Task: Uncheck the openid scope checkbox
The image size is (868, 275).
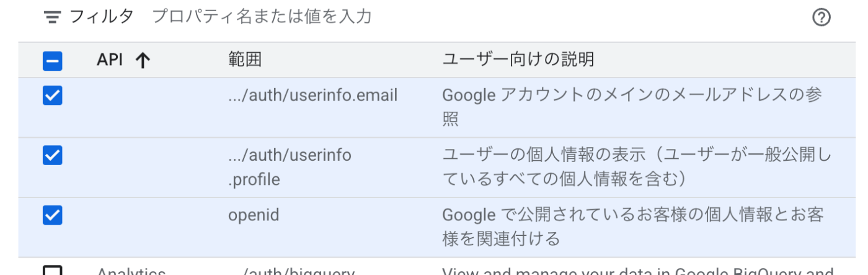Action: [53, 215]
